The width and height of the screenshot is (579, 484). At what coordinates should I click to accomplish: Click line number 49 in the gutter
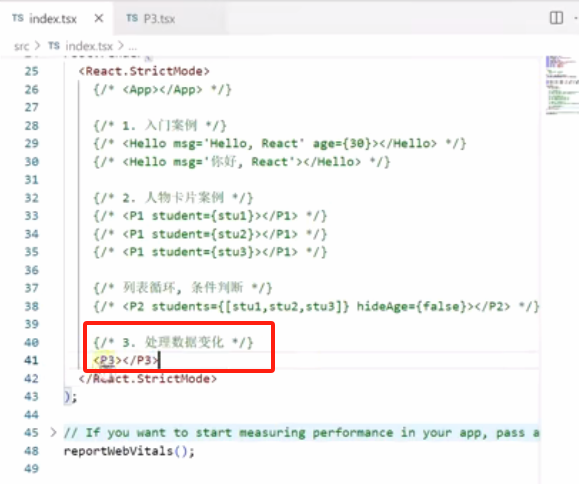(31, 468)
